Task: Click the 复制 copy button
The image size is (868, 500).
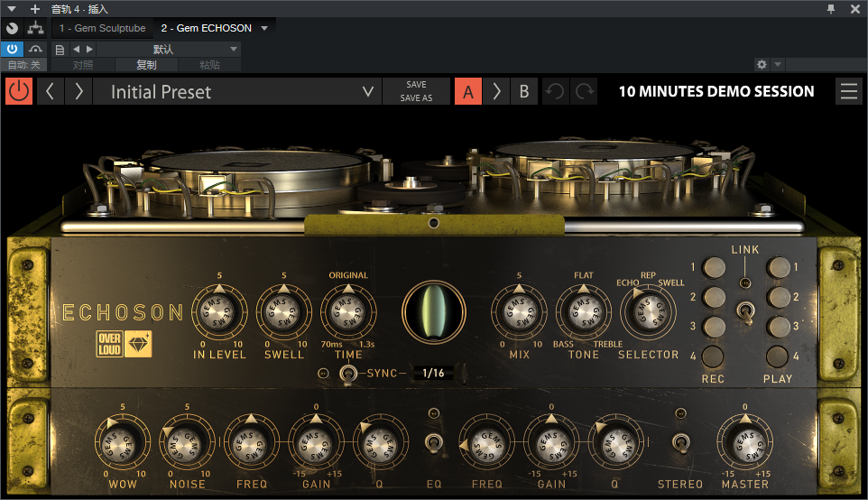Action: [146, 65]
